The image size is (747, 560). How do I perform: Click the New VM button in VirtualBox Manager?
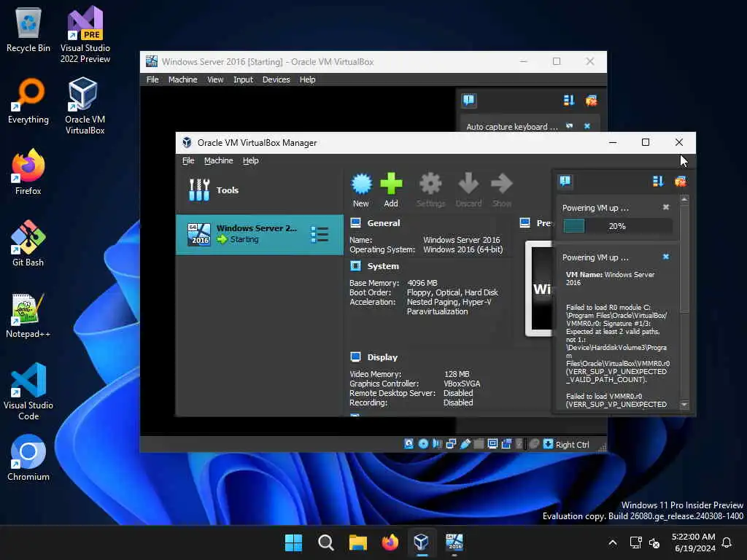coord(361,190)
